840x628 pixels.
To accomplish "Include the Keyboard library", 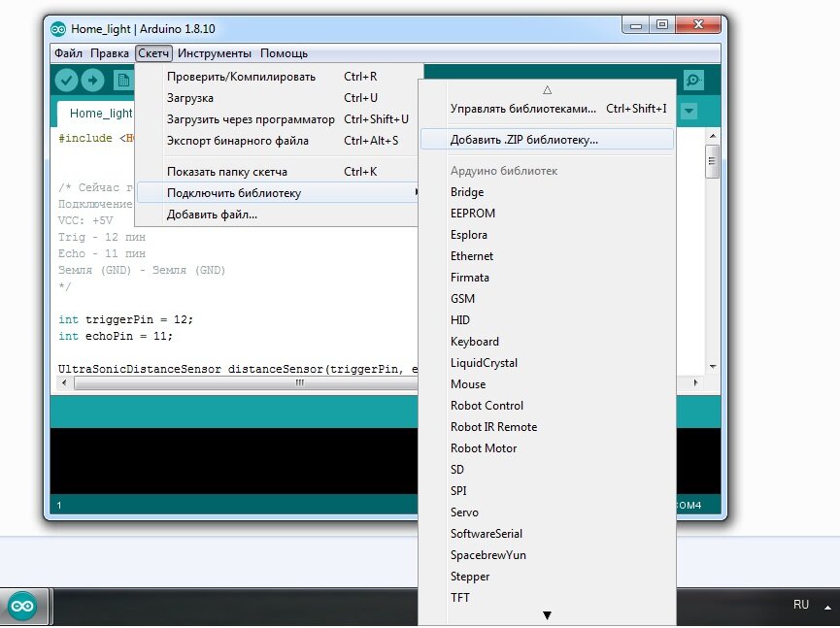I will [547, 342].
